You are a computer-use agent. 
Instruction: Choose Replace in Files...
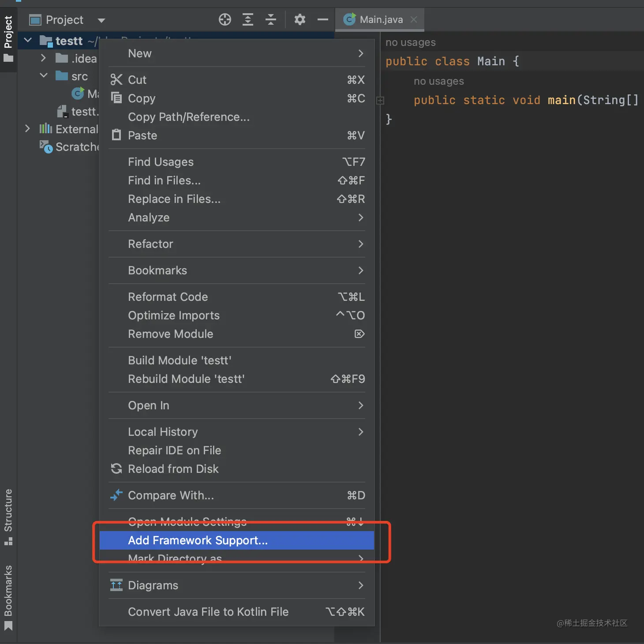tap(237, 199)
